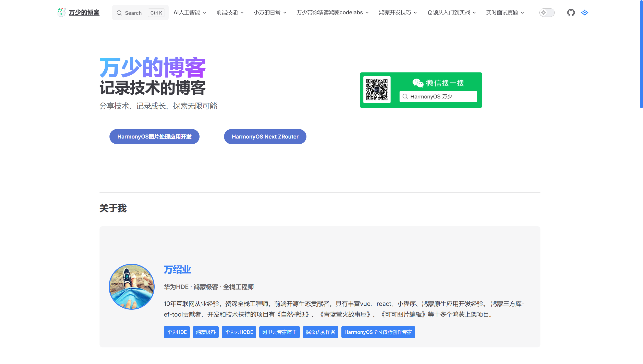Expand the AI人工智能 dropdown menu
Screen dimensions: 643x364
point(190,12)
